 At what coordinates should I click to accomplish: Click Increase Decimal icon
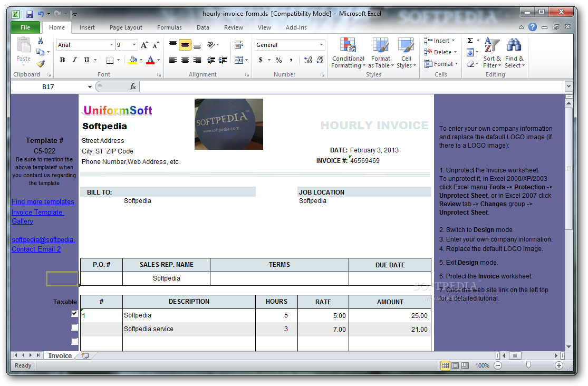pyautogui.click(x=308, y=60)
